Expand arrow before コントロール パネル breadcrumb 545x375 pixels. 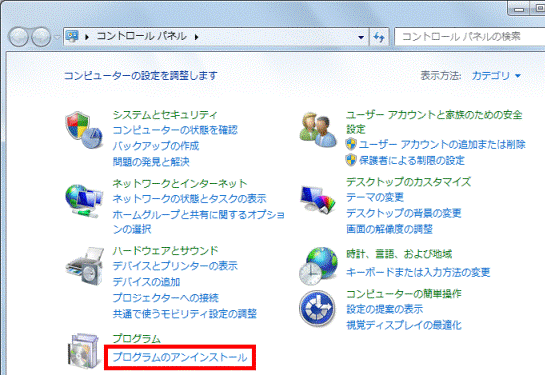pos(87,36)
